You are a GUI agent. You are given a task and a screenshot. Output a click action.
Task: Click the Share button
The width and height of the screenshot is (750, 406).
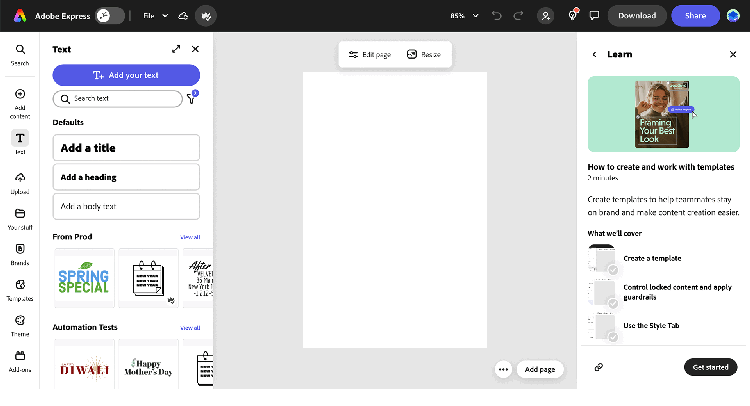click(x=695, y=16)
